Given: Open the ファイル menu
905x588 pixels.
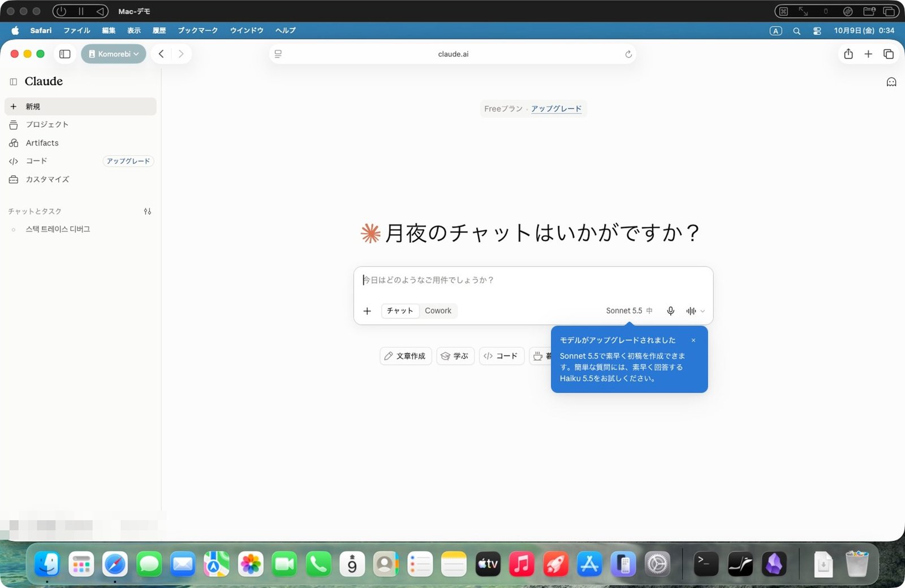Looking at the screenshot, I should pos(77,31).
